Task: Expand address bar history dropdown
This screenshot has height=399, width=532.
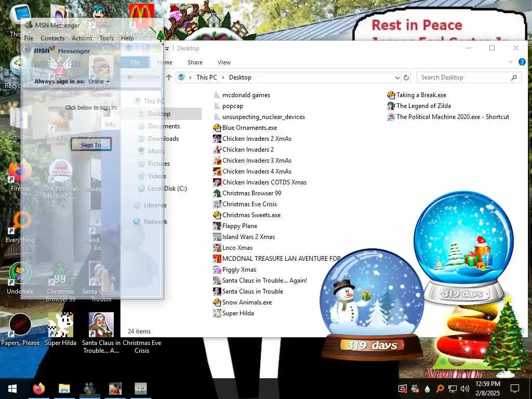Action: click(x=397, y=78)
